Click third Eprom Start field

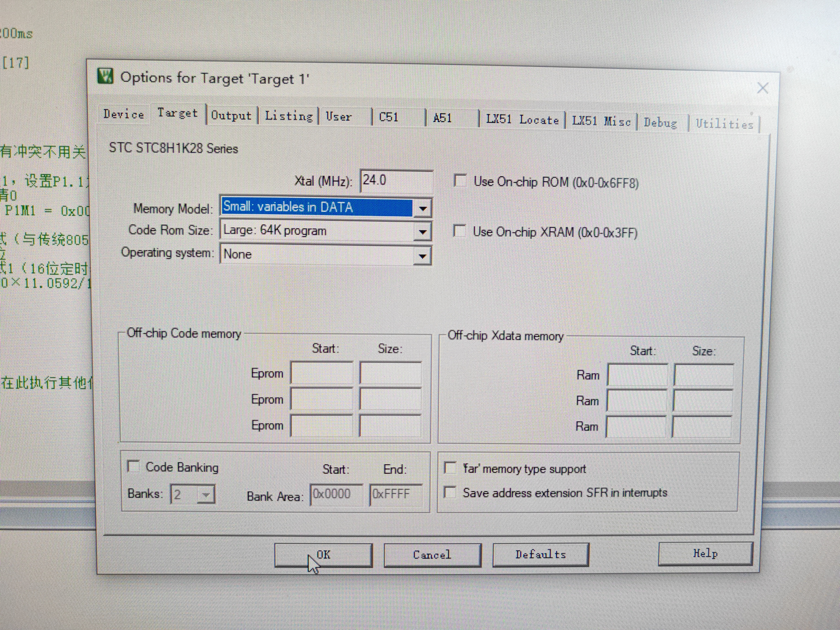(322, 425)
